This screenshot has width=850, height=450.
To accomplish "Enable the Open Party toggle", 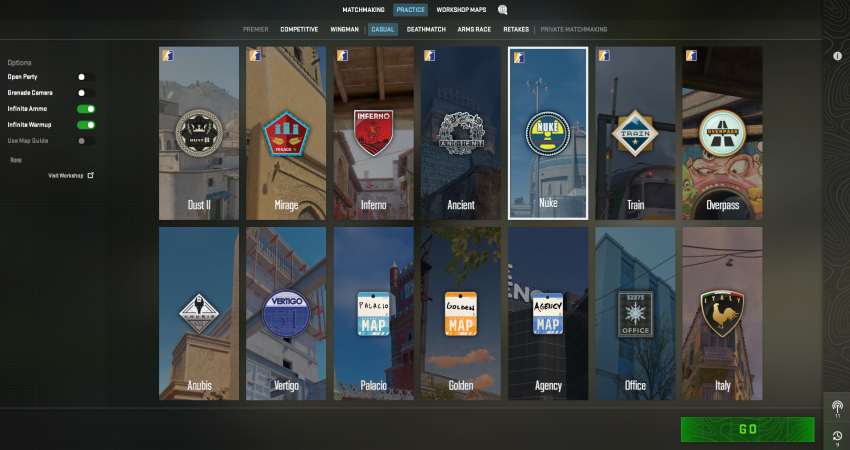I will tap(86, 76).
